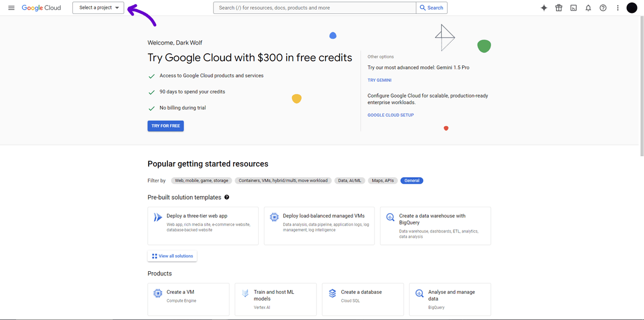Filter by Data, AI/ML chip
The height and width of the screenshot is (320, 644).
point(349,180)
